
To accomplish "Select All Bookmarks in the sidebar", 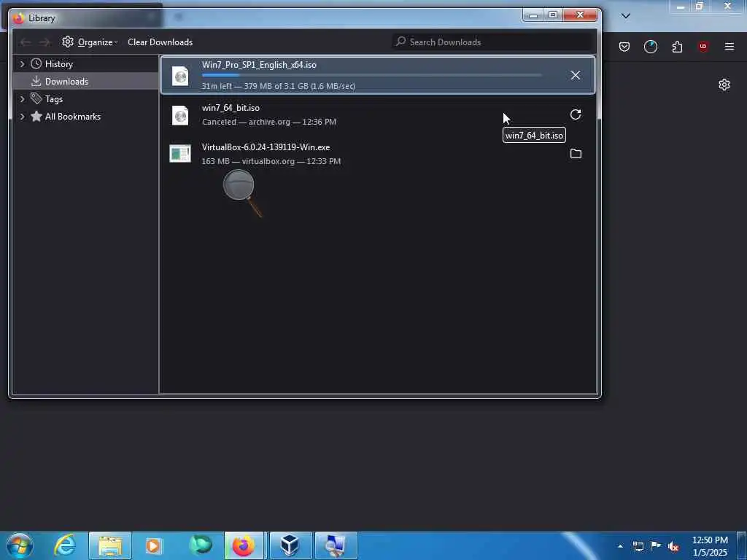I will coord(72,117).
